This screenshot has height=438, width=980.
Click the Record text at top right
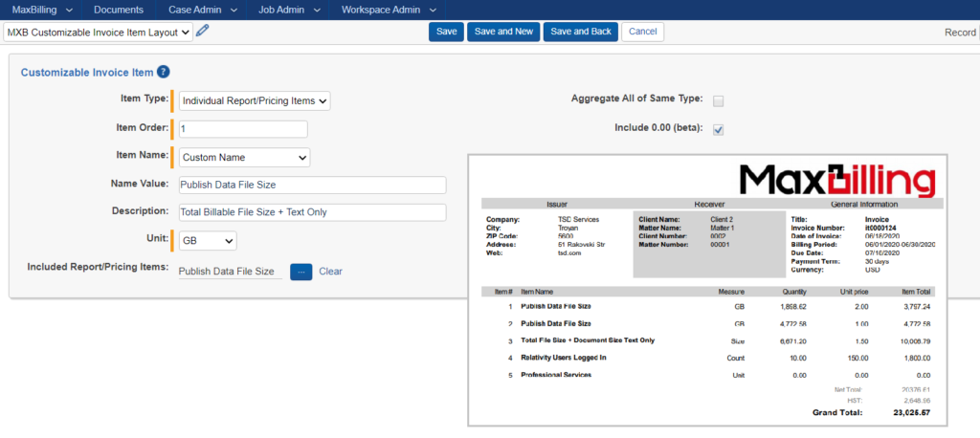tap(960, 33)
